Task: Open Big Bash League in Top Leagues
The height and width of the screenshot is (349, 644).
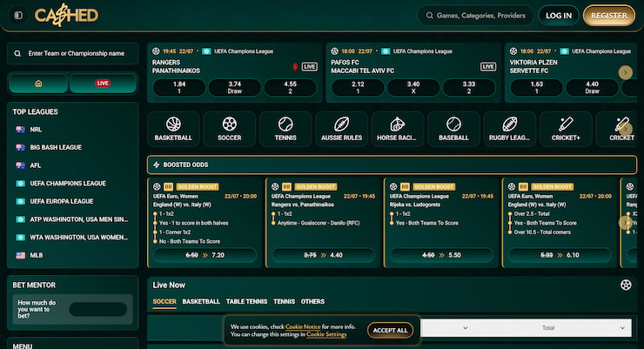Action: point(56,147)
